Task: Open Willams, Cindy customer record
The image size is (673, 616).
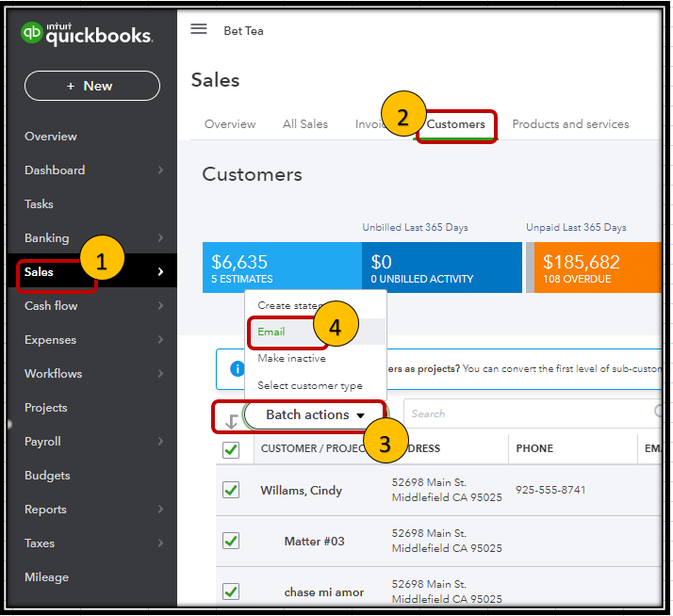Action: pyautogui.click(x=301, y=490)
